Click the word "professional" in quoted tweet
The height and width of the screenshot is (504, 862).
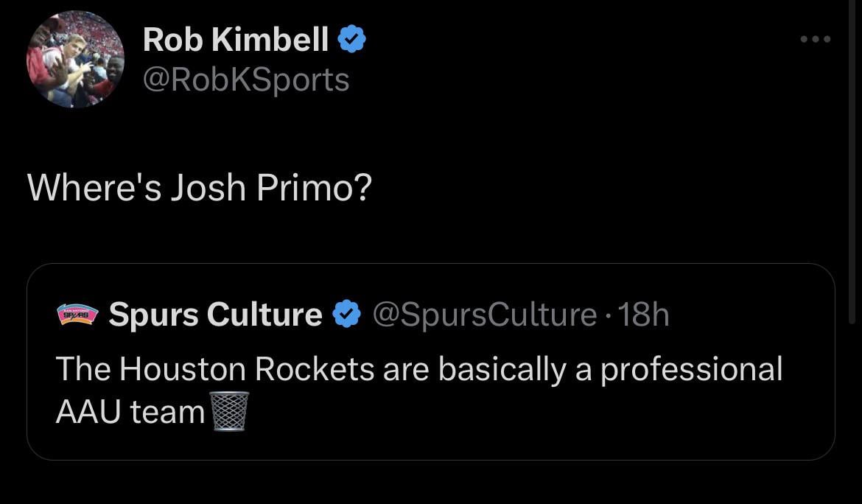pyautogui.click(x=691, y=368)
